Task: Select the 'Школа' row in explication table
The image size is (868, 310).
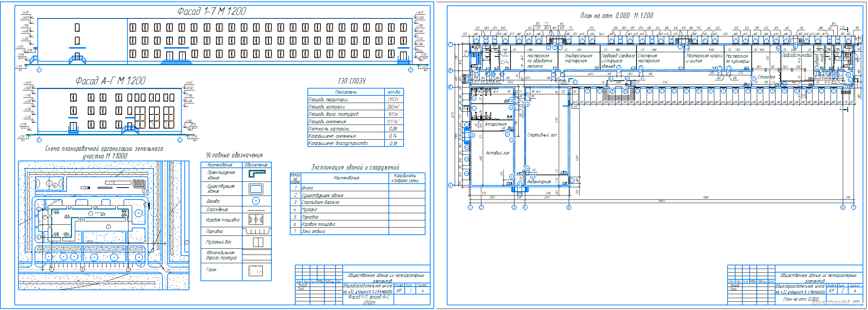Action: 357,188
